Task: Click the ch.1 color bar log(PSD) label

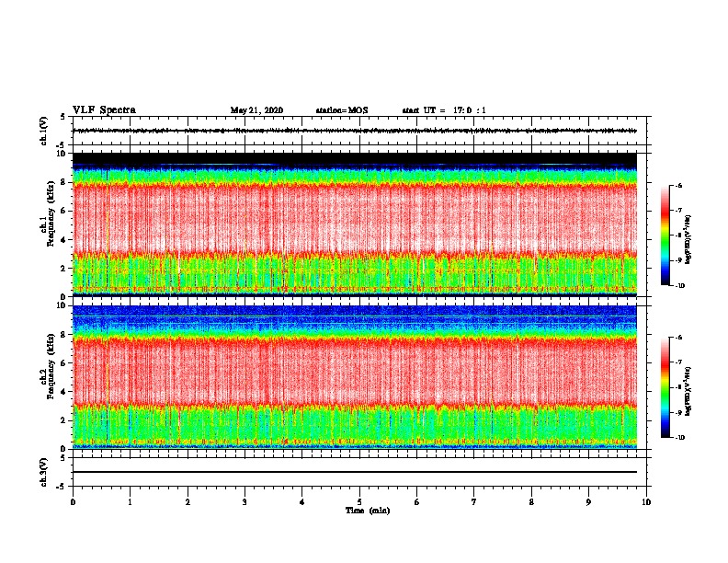Action: tap(688, 240)
